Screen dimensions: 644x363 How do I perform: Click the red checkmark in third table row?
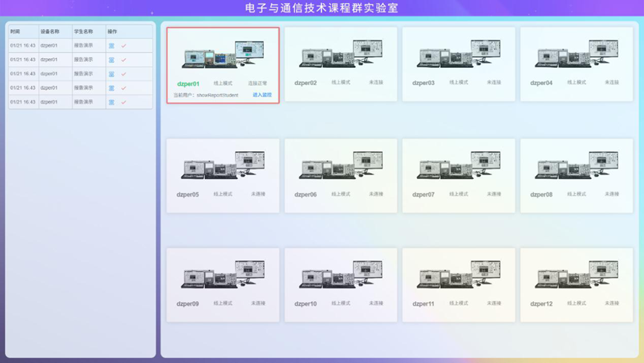pos(124,74)
